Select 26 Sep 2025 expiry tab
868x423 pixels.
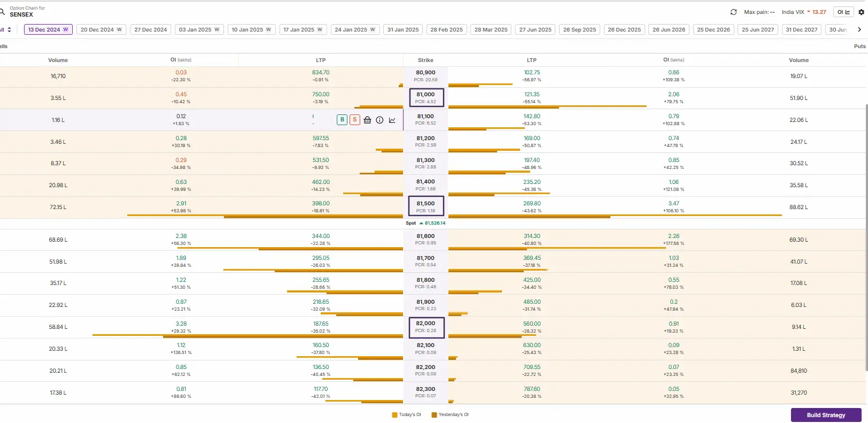point(580,29)
